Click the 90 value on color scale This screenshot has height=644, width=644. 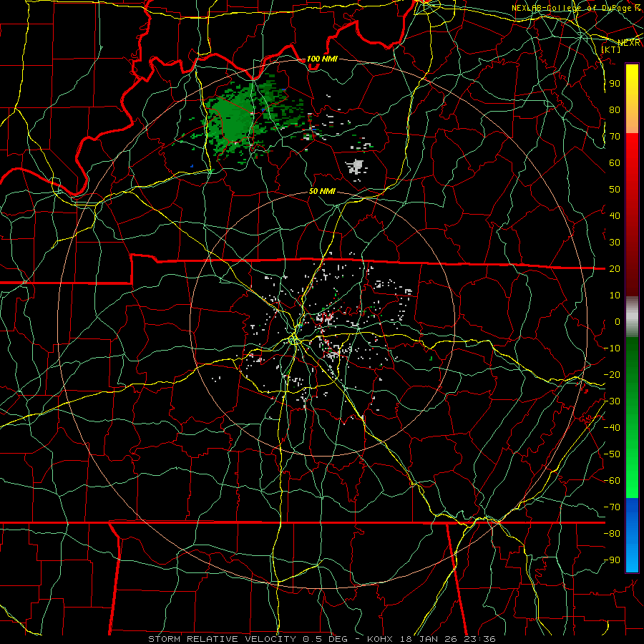615,84
